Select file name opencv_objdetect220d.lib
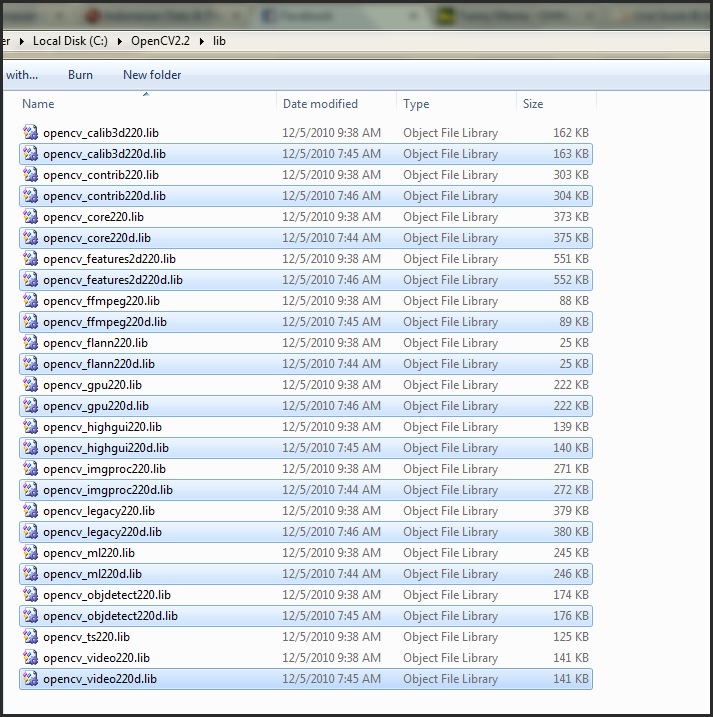Viewport: 713px width, 717px height. coord(110,616)
